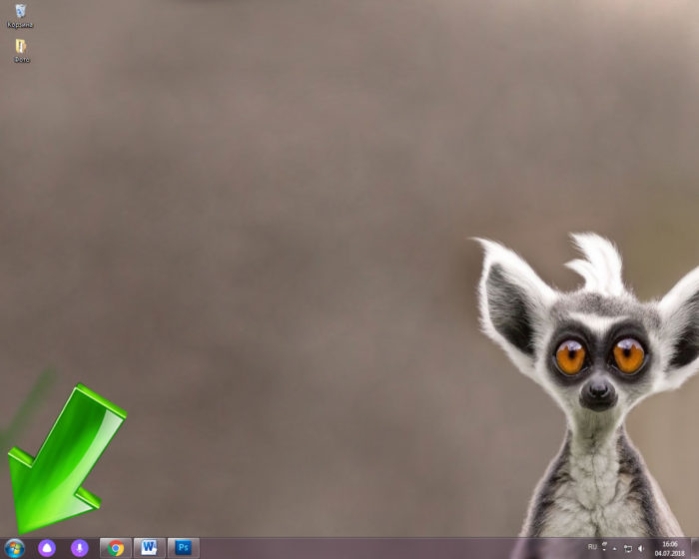Screen dimensions: 699x559
Task: Select the Корзина text label
Action: pos(21,25)
